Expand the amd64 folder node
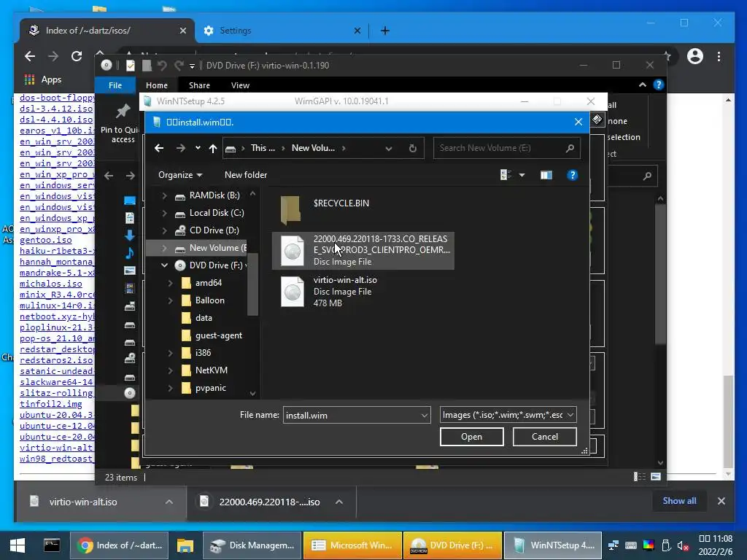747x560 pixels. (170, 283)
